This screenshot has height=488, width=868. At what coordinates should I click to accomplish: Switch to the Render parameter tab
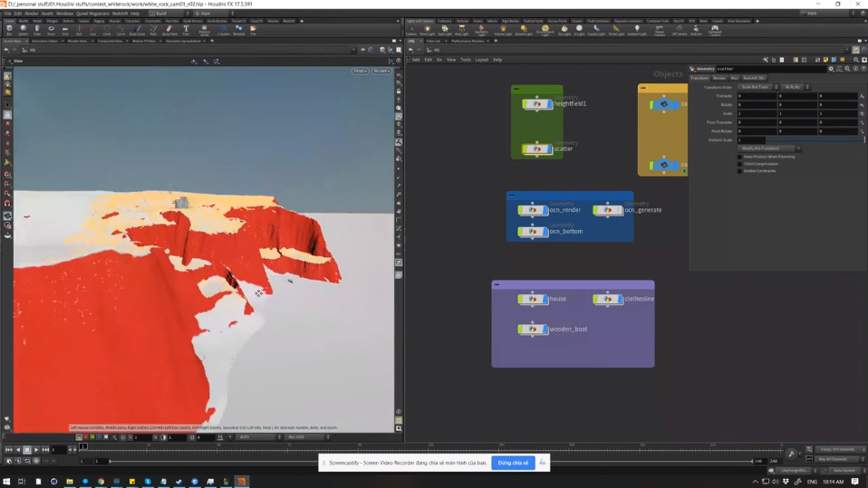pos(719,78)
